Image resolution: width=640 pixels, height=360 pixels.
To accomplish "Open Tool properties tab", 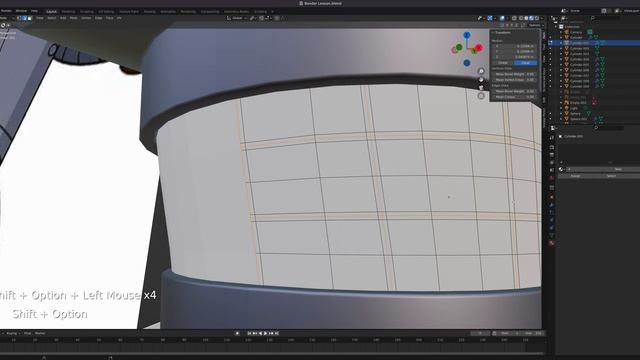I will [x=552, y=137].
